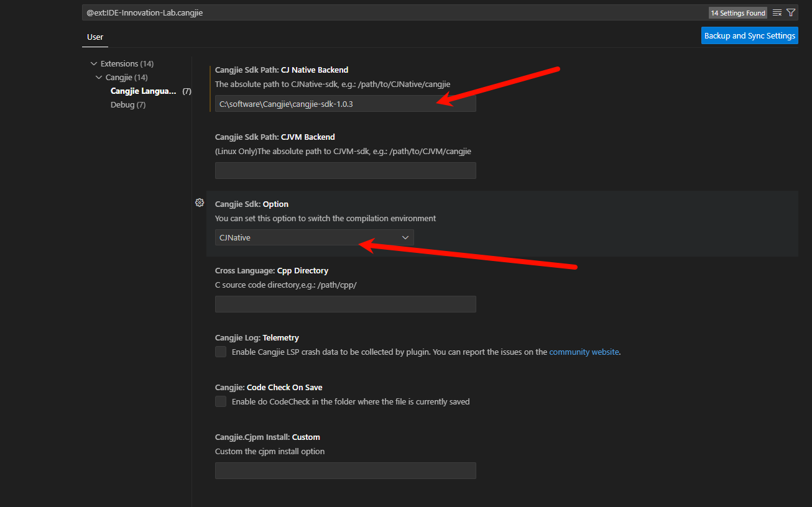The image size is (812, 507).
Task: Click the CJVM Backend SDK path field
Action: [346, 170]
